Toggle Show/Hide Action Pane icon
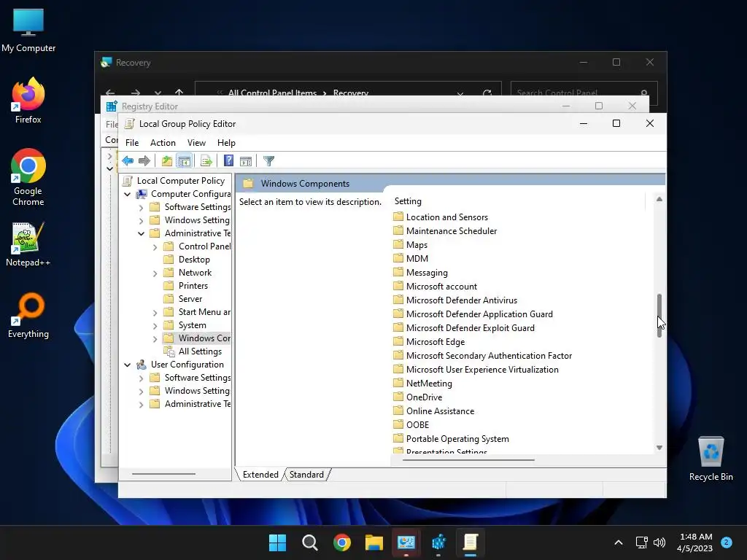The height and width of the screenshot is (560, 747). [246, 161]
